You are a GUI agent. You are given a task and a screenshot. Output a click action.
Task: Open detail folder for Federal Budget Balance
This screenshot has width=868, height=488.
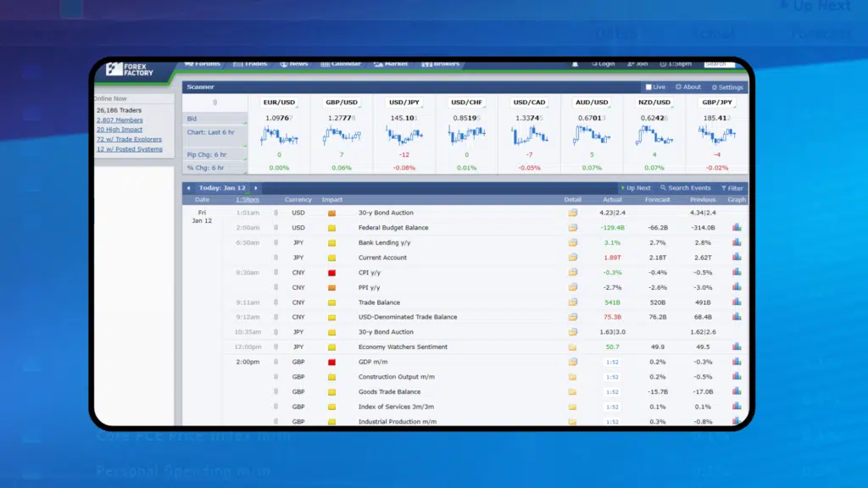(x=573, y=228)
